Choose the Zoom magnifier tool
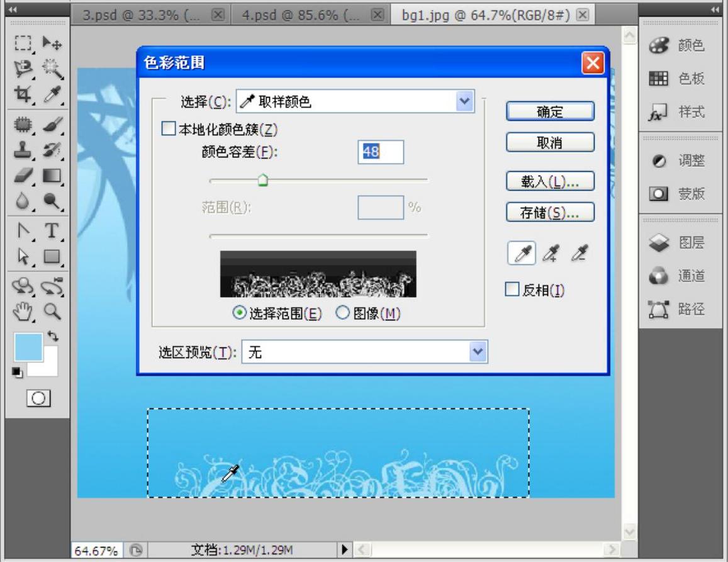 coord(52,310)
